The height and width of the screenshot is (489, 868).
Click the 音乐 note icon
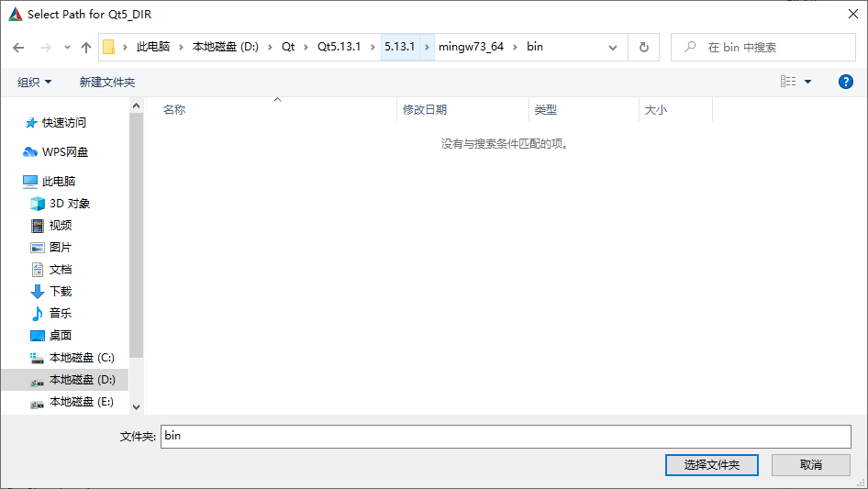pyautogui.click(x=37, y=314)
